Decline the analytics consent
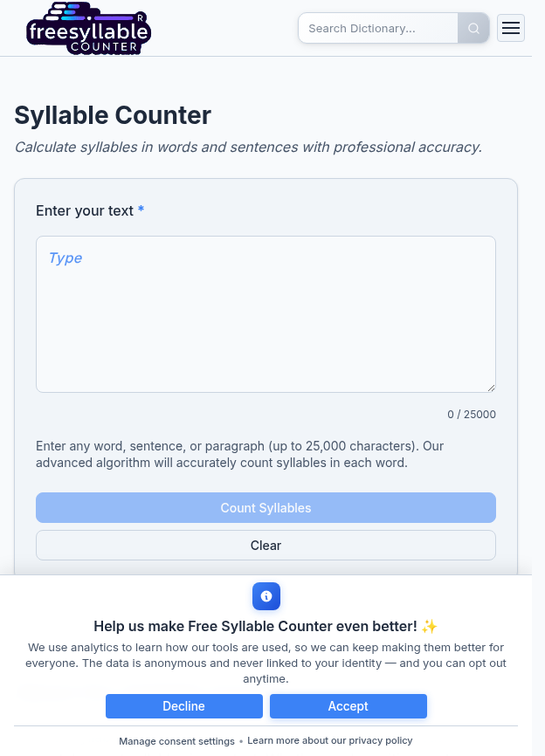Viewport: 545px width, 756px height. click(183, 706)
